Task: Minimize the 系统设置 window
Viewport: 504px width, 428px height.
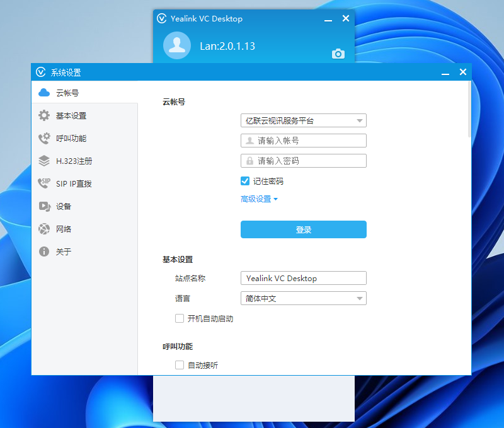Action: (x=445, y=72)
